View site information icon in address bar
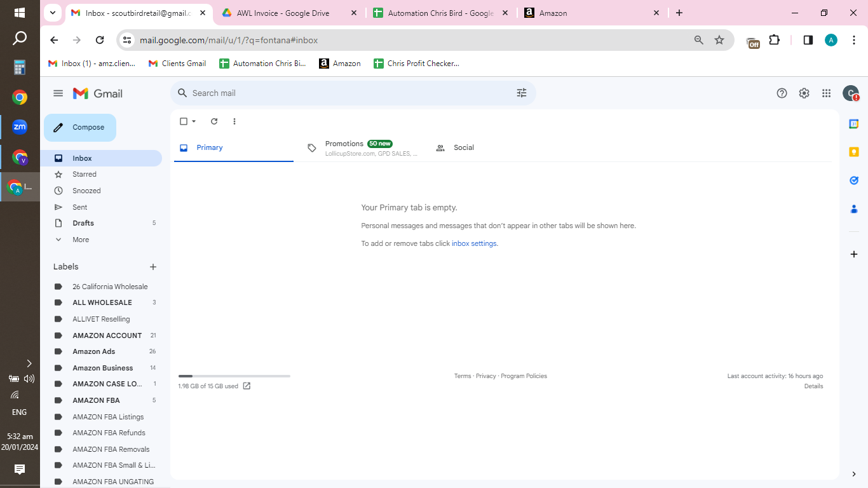The image size is (868, 488). 127,40
